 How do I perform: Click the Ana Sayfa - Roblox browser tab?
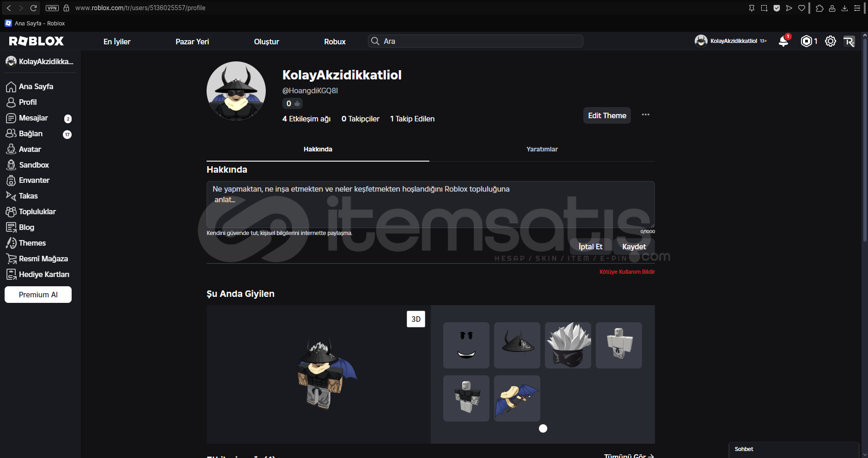[x=35, y=23]
